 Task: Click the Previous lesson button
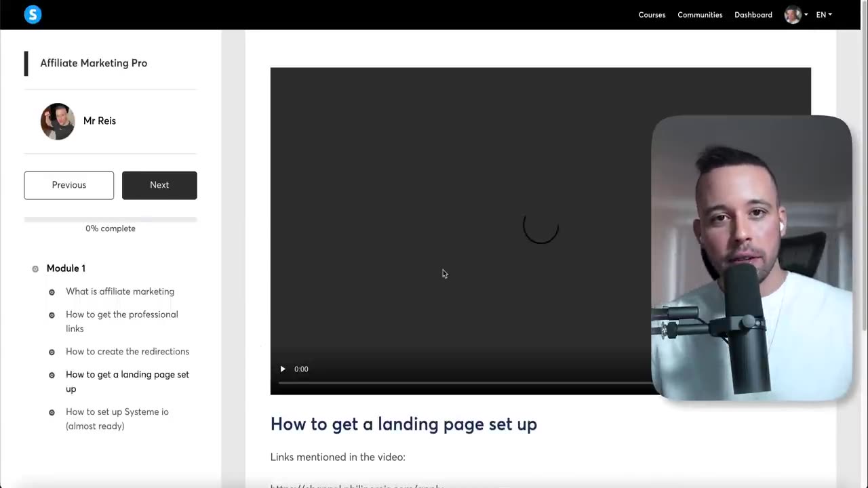point(69,185)
